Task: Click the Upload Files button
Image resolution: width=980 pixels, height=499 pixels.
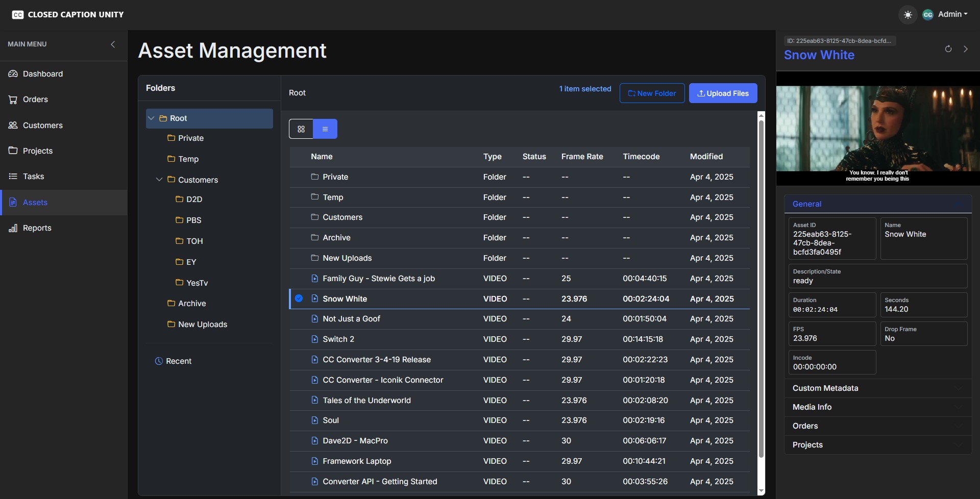Action: pyautogui.click(x=723, y=93)
